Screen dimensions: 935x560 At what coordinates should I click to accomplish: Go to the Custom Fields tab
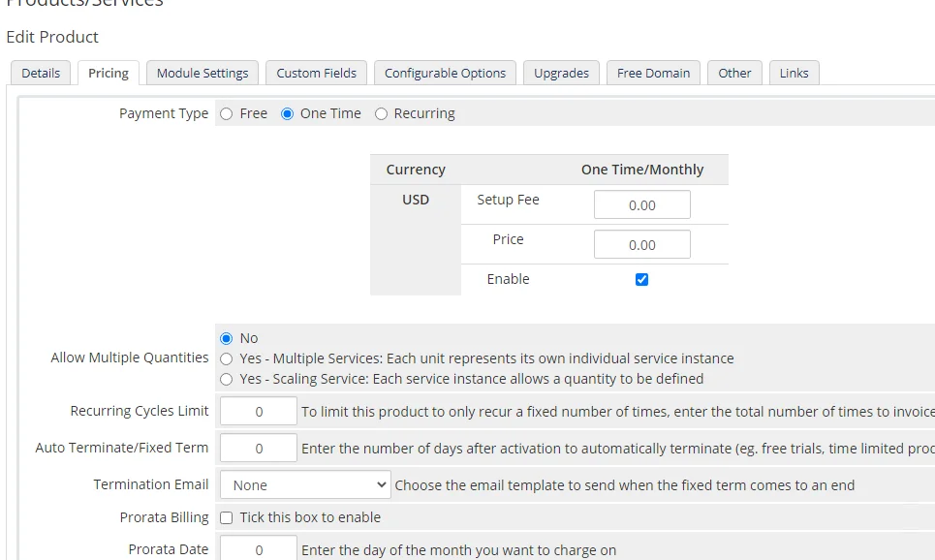click(x=316, y=73)
